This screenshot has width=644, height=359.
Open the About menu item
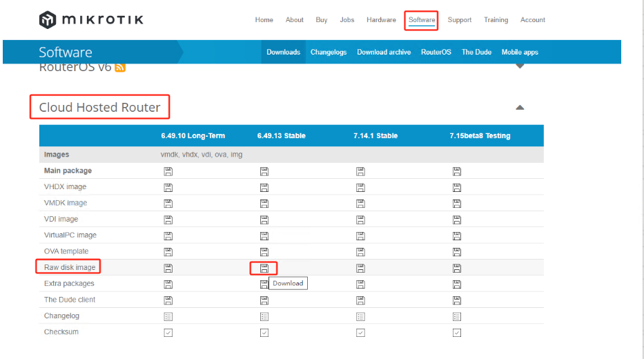tap(295, 20)
